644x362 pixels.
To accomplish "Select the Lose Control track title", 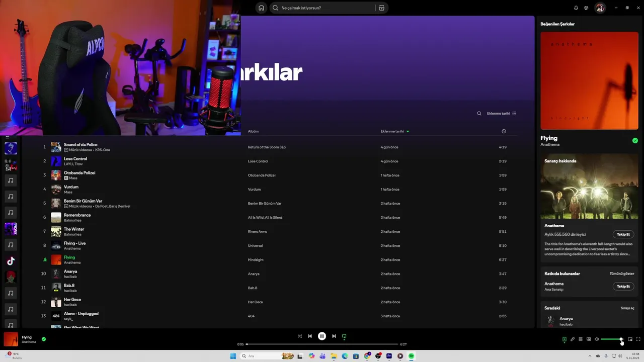I will (x=75, y=159).
